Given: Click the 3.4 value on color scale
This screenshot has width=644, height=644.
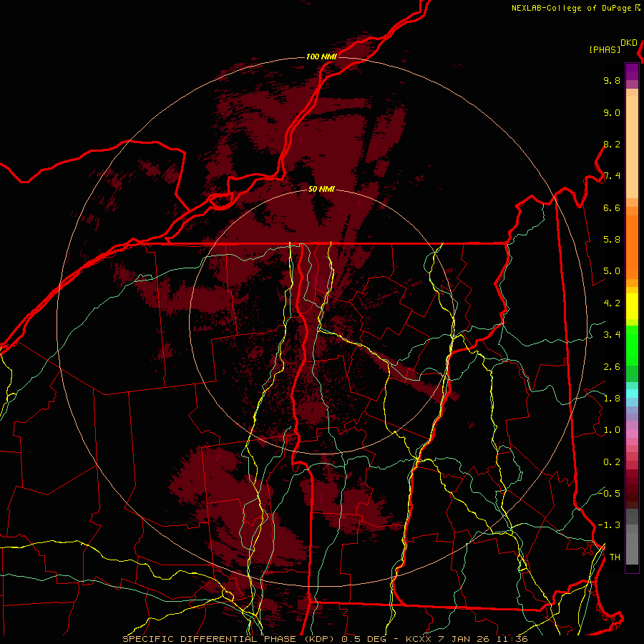Looking at the screenshot, I should point(612,335).
